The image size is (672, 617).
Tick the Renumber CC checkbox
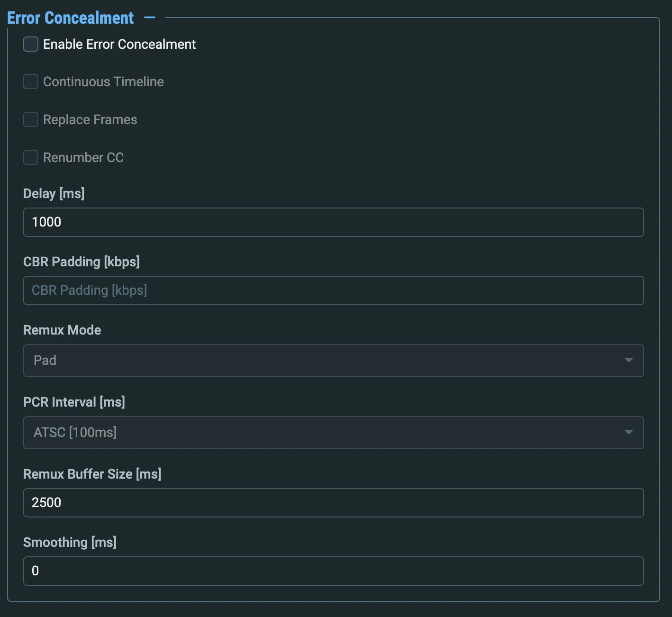pyautogui.click(x=31, y=157)
